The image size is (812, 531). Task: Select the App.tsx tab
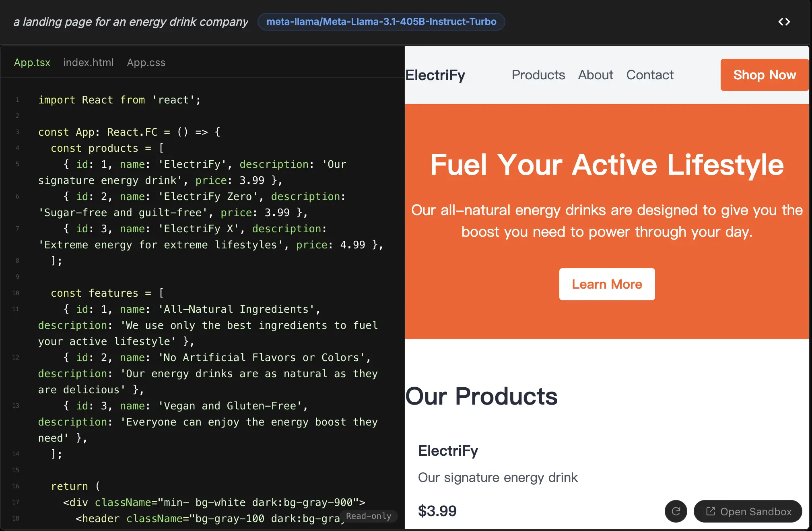coord(32,62)
